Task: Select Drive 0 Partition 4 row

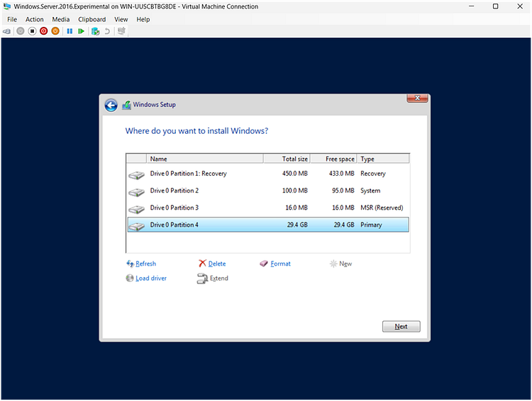Action: (268, 225)
